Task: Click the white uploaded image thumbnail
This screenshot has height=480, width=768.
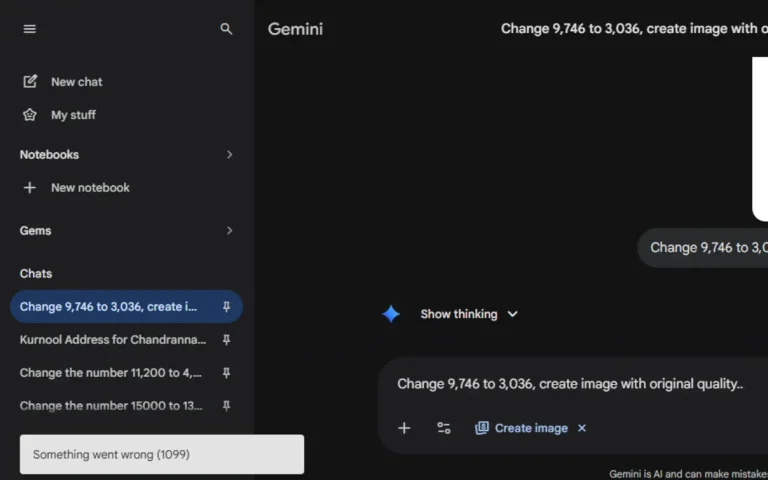Action: (760, 139)
